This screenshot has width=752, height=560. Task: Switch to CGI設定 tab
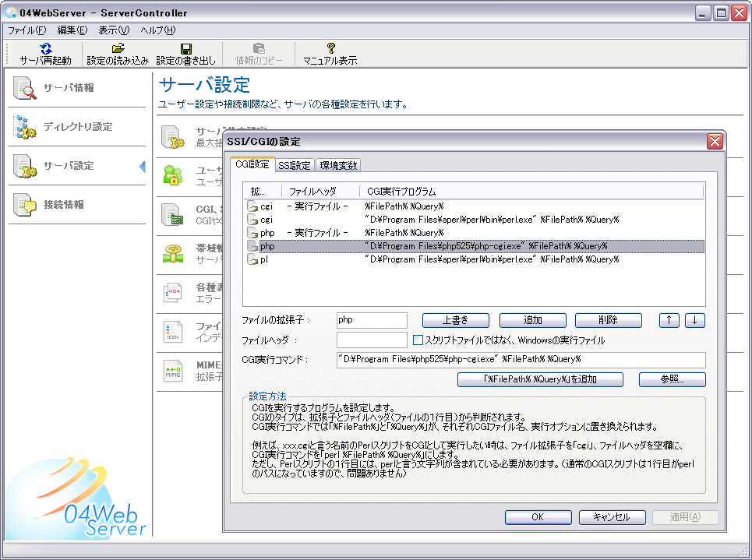(252, 164)
